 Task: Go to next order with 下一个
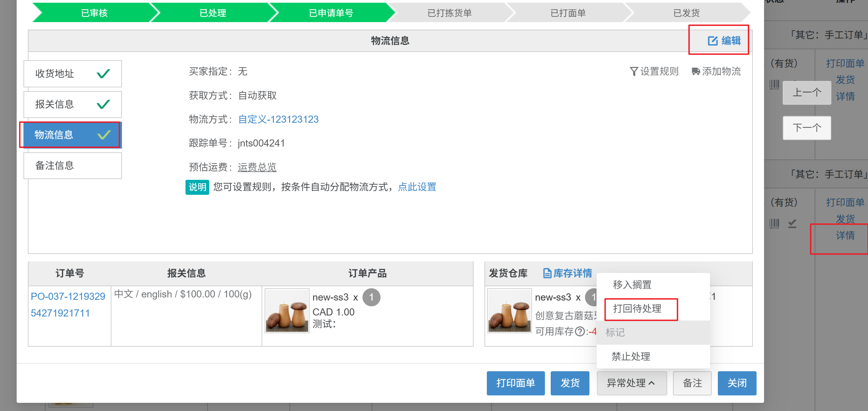(807, 128)
